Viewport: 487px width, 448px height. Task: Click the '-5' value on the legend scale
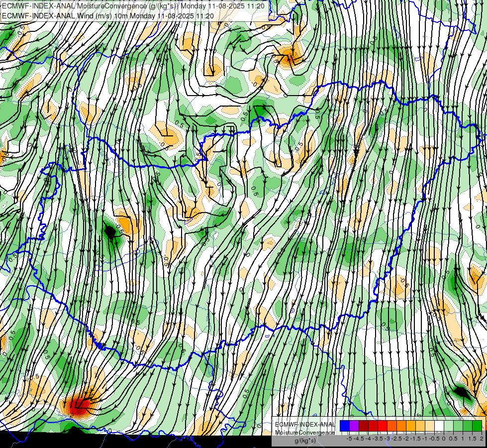click(349, 439)
